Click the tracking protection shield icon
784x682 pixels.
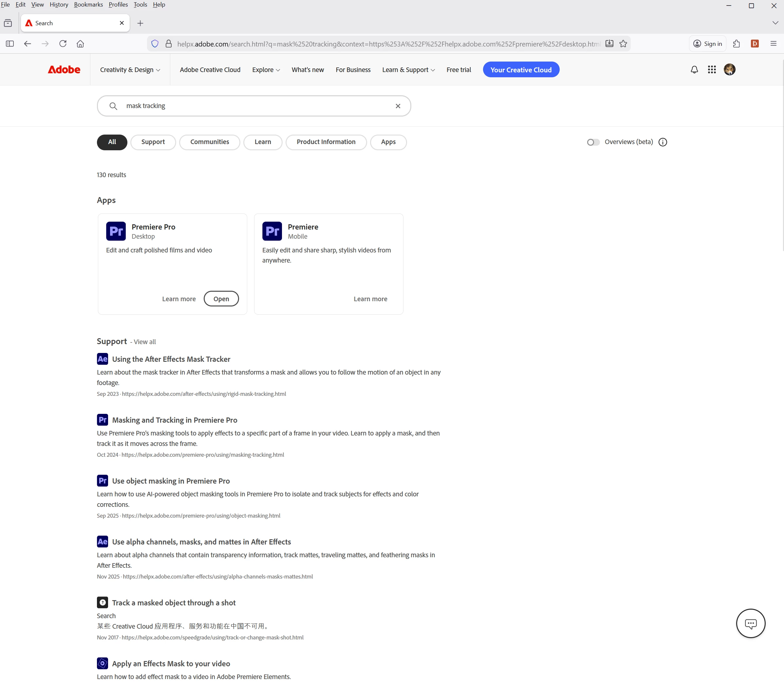pos(155,44)
